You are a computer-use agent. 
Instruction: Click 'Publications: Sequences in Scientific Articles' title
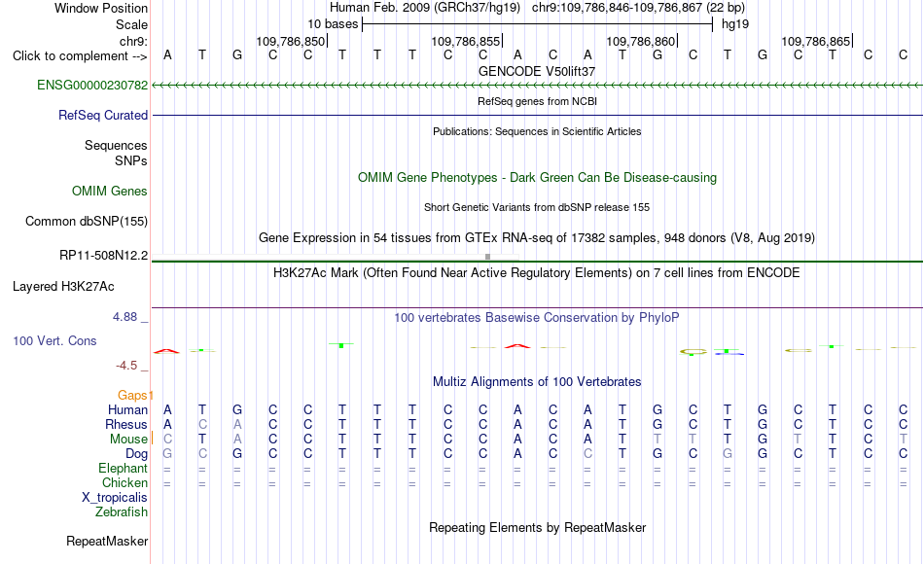point(537,131)
